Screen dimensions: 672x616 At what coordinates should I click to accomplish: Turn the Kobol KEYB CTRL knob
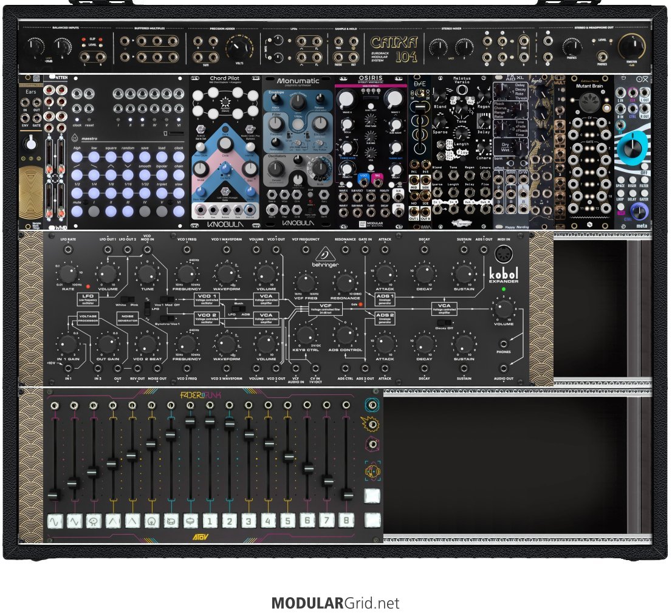306,335
